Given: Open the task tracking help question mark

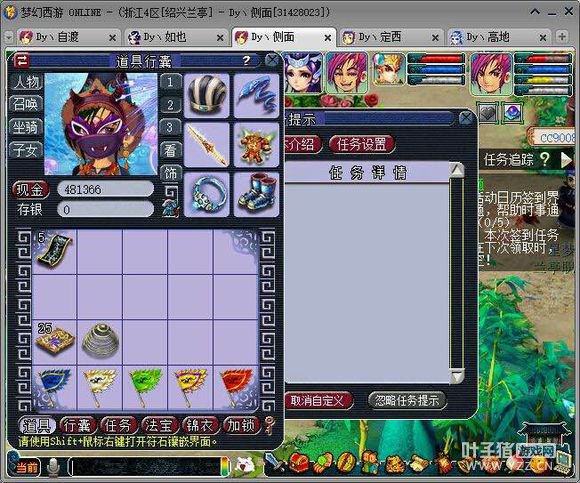Looking at the screenshot, I should [x=544, y=159].
